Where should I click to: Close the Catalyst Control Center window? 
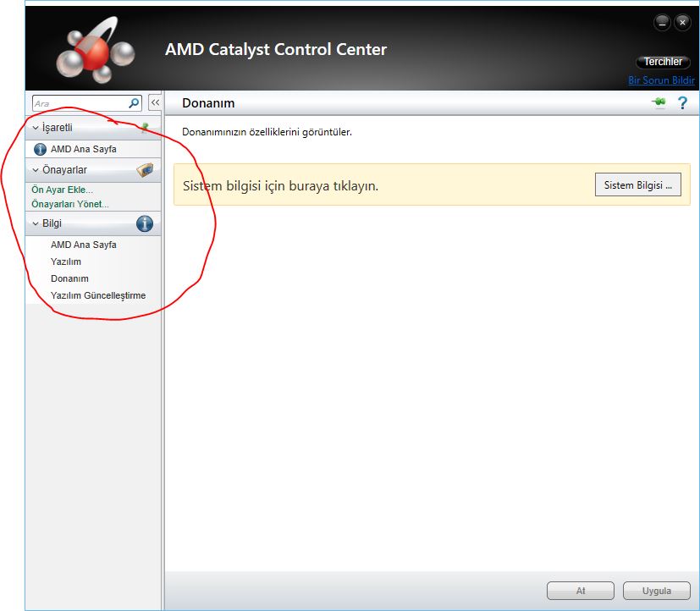click(x=682, y=22)
